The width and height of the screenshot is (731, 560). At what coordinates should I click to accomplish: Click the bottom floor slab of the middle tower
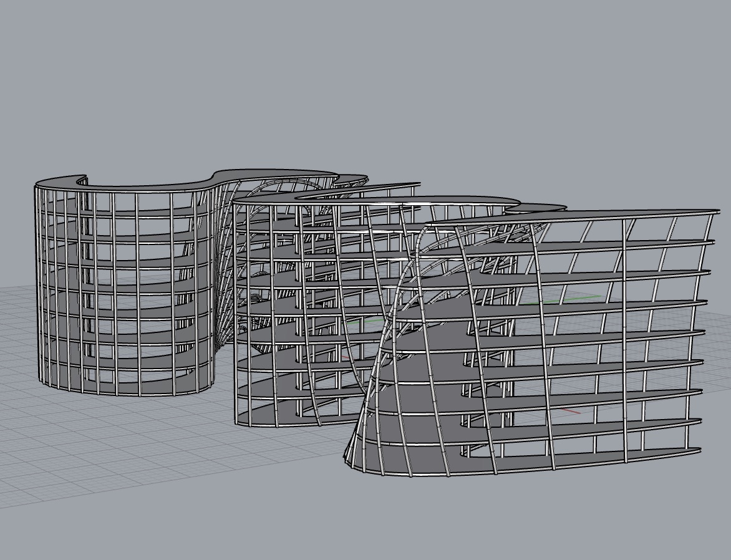pyautogui.click(x=281, y=417)
